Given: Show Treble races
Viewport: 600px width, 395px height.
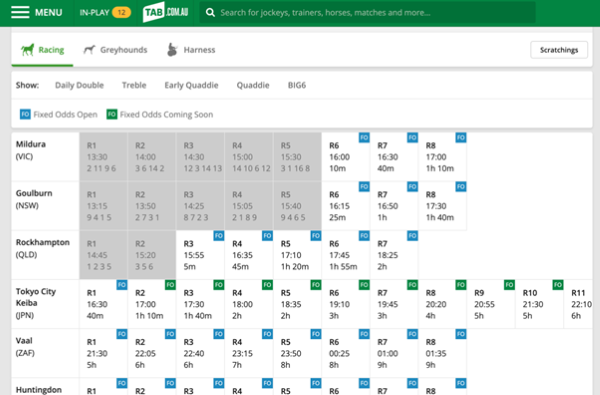Looking at the screenshot, I should pyautogui.click(x=134, y=85).
